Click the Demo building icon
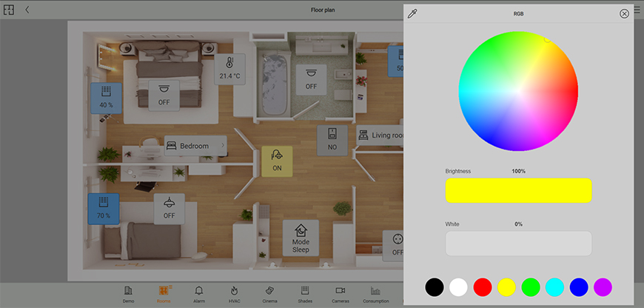The height and width of the screenshot is (308, 644). [128, 294]
